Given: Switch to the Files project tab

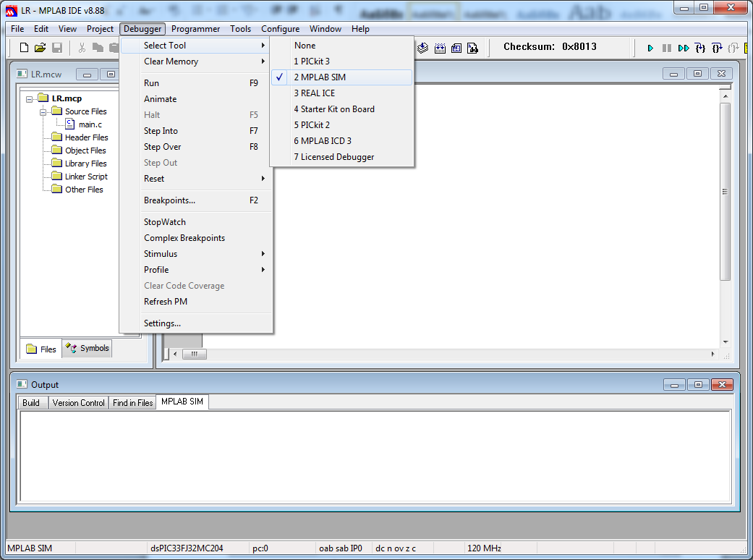Looking at the screenshot, I should tap(41, 349).
